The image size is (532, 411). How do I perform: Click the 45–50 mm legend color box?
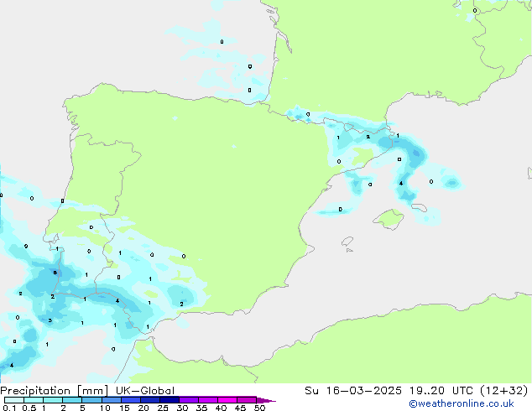tap(247, 400)
